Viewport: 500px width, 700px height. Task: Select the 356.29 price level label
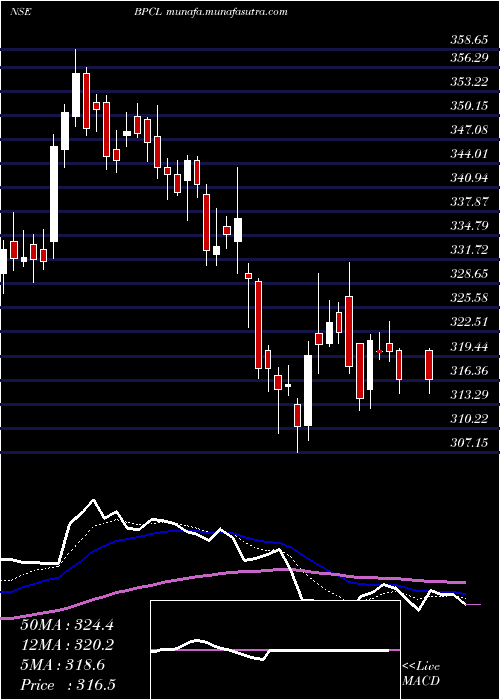click(x=468, y=58)
